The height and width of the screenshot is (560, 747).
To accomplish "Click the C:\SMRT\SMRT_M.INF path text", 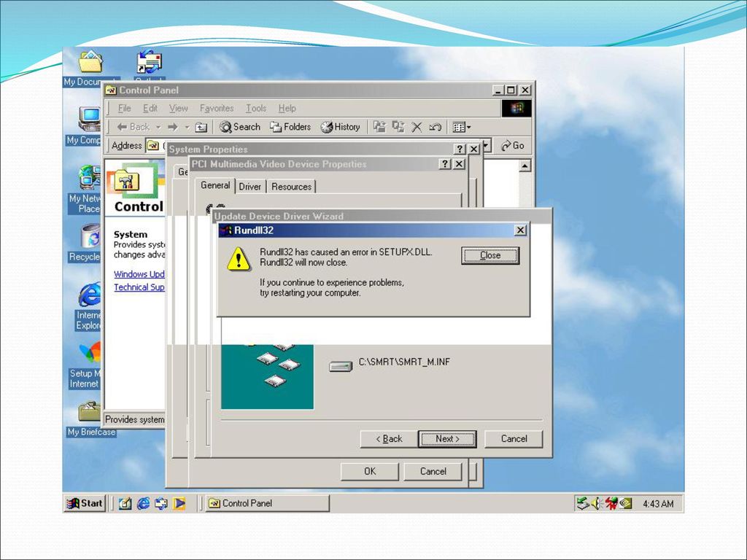I will [x=404, y=362].
